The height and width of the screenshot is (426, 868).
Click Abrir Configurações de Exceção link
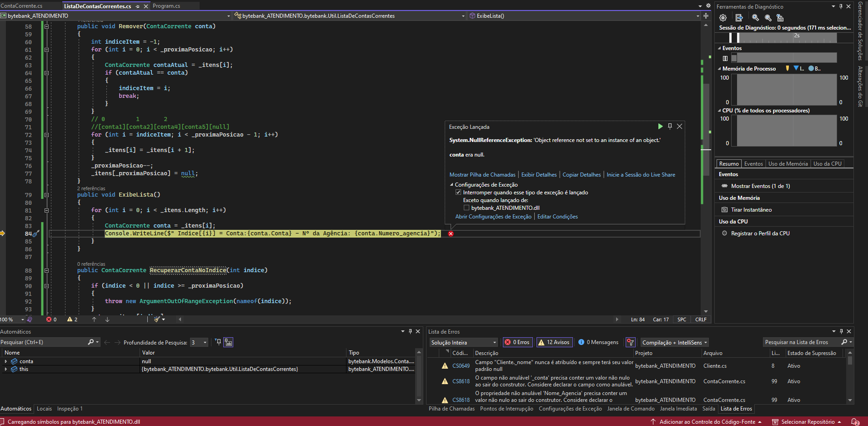(x=493, y=217)
